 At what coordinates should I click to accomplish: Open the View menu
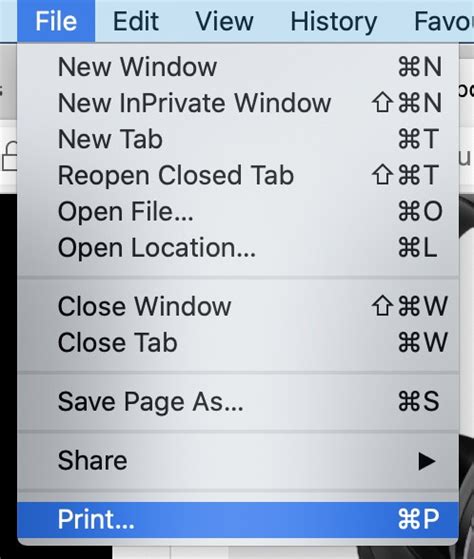point(225,21)
